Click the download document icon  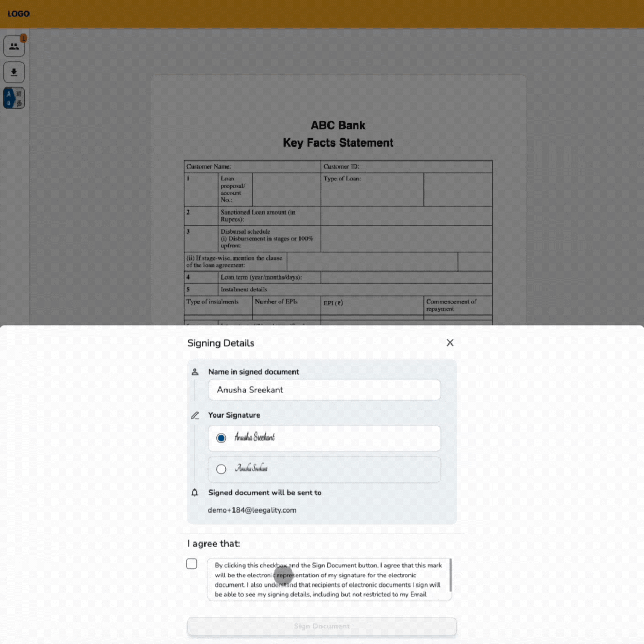pyautogui.click(x=14, y=71)
